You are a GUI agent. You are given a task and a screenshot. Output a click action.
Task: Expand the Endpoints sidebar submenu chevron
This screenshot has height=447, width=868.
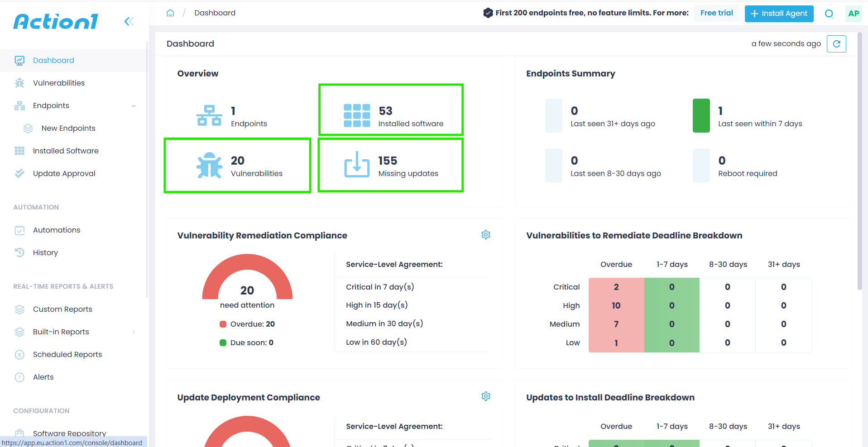coord(134,106)
